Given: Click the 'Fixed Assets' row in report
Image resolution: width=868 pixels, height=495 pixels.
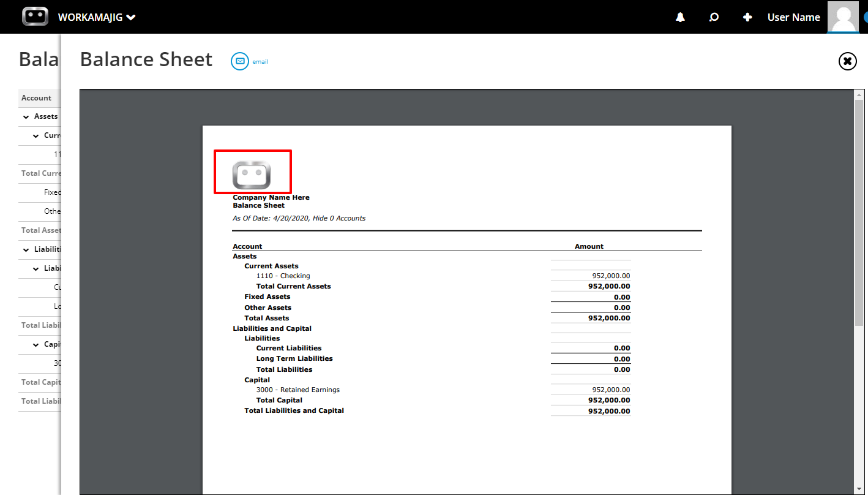Looking at the screenshot, I should [432, 297].
